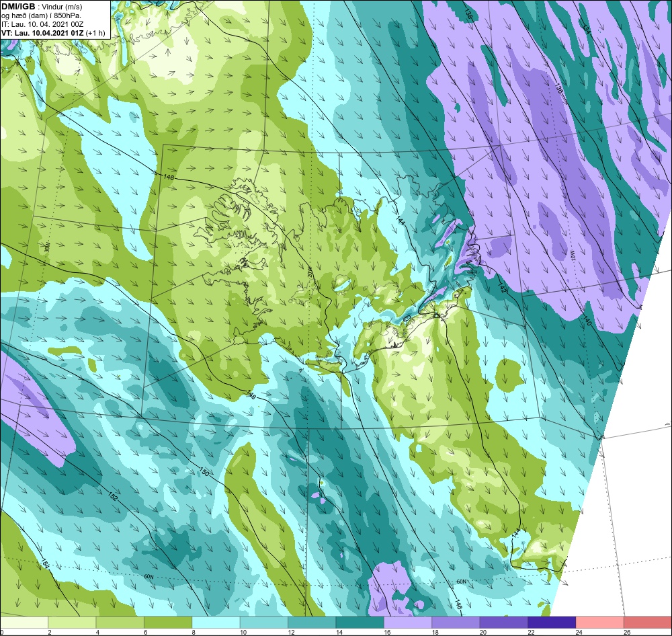The height and width of the screenshot is (636, 672).
Task: Select the palest 0–2 m/s legend swatch
Action: (24, 621)
